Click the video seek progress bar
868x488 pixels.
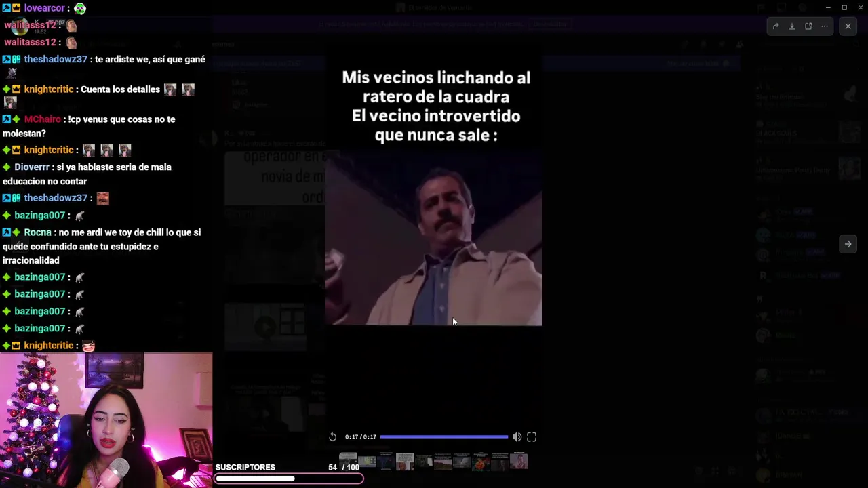[x=443, y=437]
